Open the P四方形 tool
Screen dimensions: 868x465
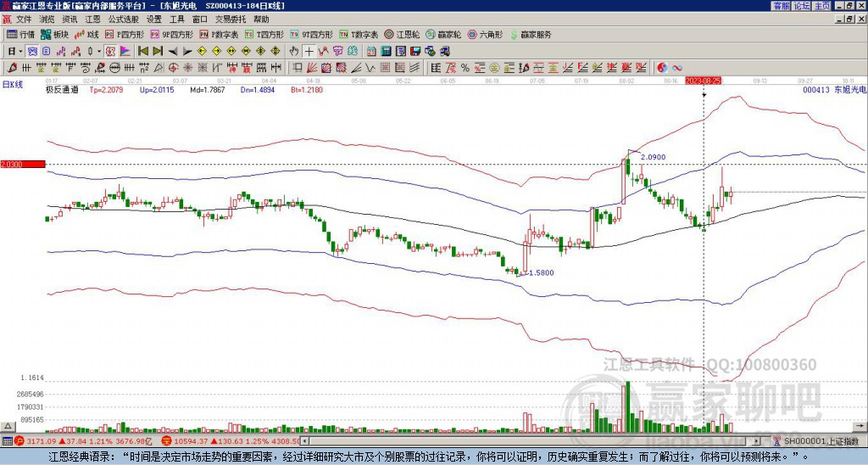tap(125, 34)
